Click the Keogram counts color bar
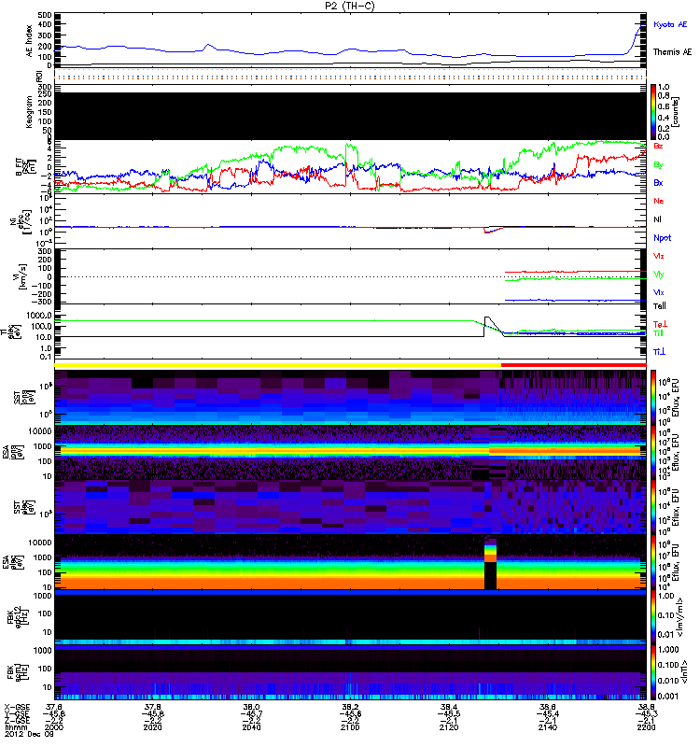 click(x=654, y=110)
